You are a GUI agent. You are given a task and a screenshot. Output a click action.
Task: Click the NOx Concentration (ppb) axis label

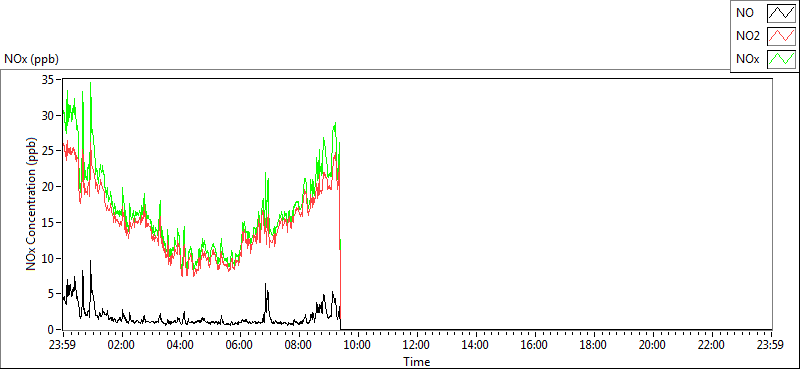coord(32,204)
